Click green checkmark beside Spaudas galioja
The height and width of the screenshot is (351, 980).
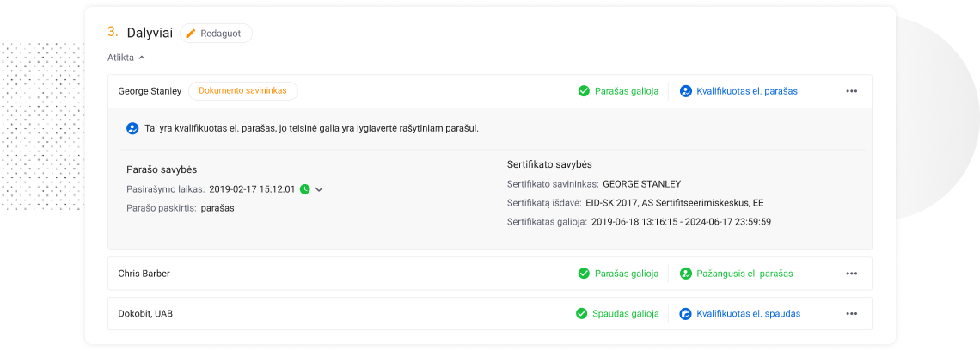pos(581,313)
